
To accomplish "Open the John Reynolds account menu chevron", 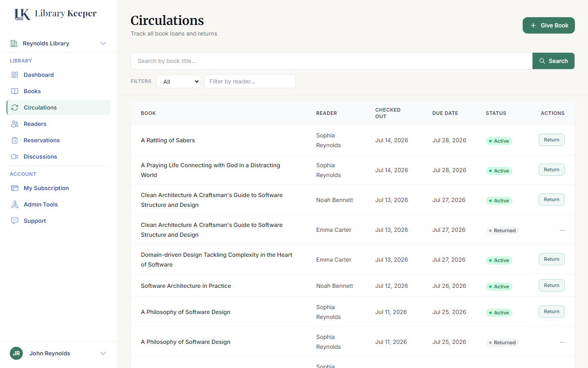I will click(103, 353).
